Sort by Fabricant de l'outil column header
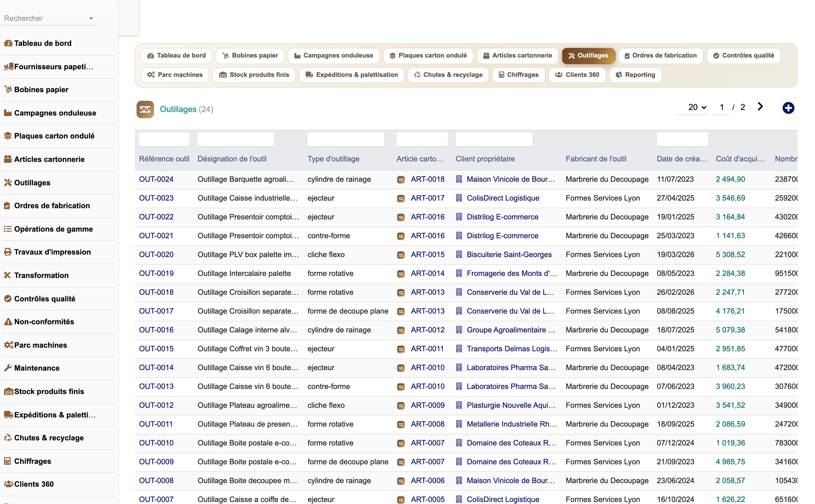Viewport: 815px width, 504px height. click(x=596, y=159)
